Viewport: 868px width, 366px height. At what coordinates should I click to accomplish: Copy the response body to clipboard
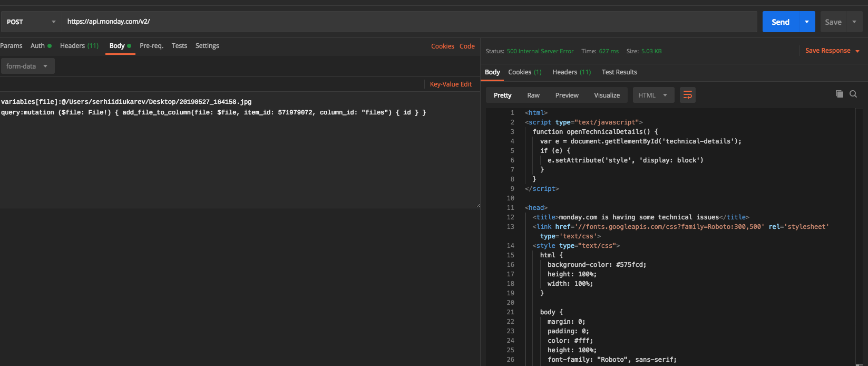(x=840, y=94)
